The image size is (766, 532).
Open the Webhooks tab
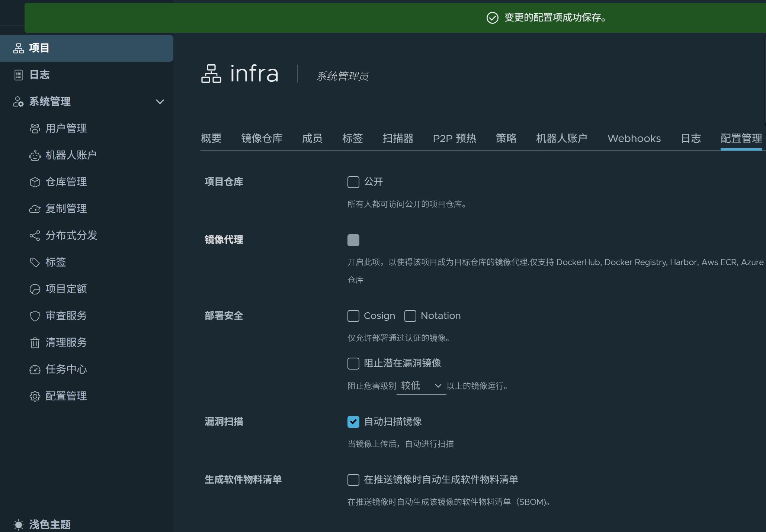pyautogui.click(x=634, y=138)
